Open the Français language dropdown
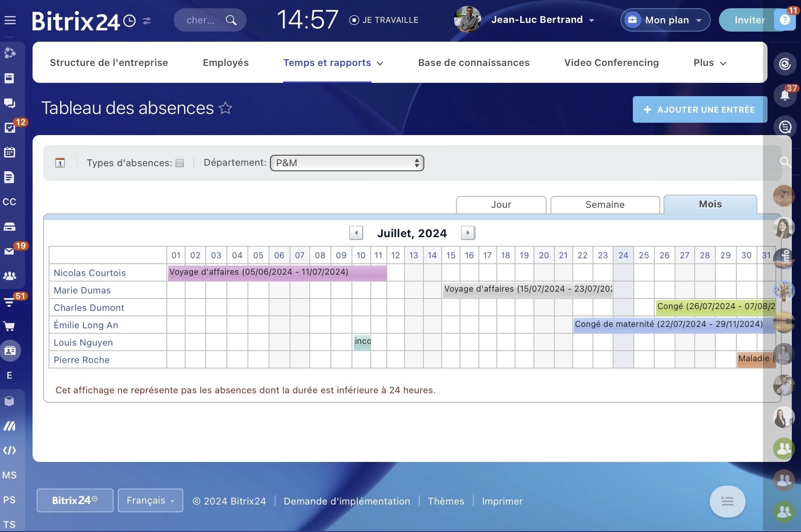The width and height of the screenshot is (801, 532). click(x=150, y=500)
